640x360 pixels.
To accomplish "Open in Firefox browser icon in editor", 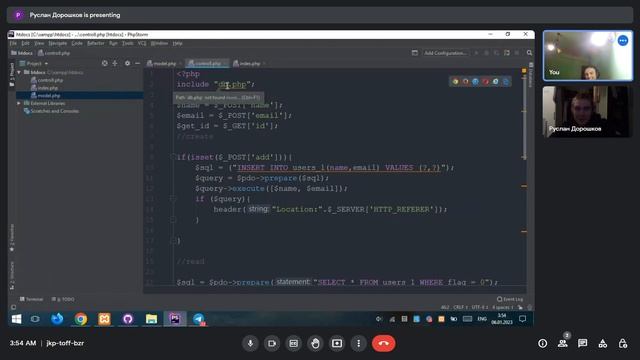I will pos(466,82).
